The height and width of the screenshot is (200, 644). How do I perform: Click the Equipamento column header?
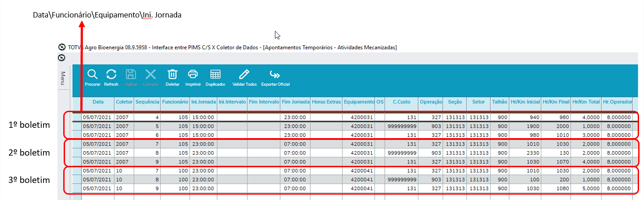click(358, 102)
